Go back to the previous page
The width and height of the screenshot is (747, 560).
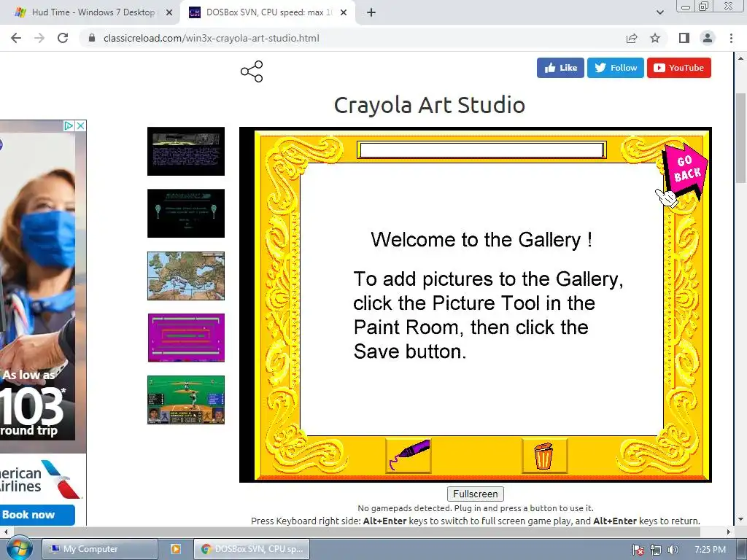tap(16, 38)
